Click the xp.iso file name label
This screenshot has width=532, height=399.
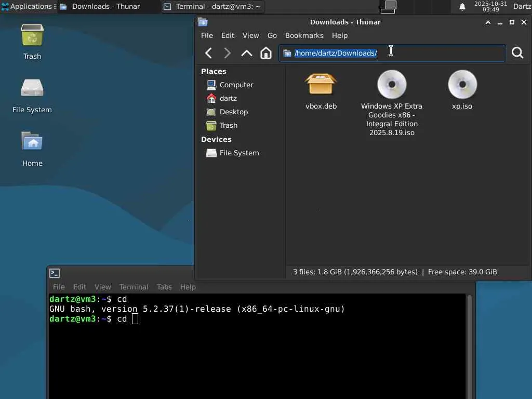(462, 106)
